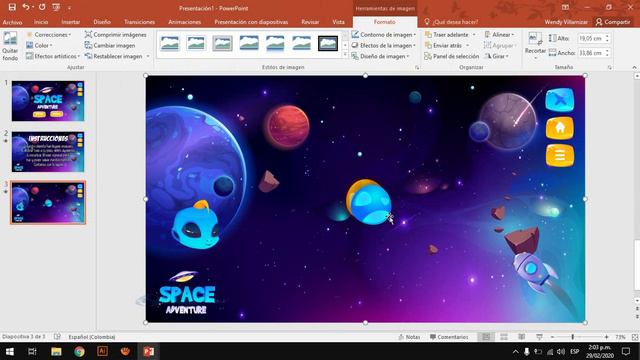Apply the first picture style thumbnail
The height and width of the screenshot is (360, 640).
click(x=170, y=43)
